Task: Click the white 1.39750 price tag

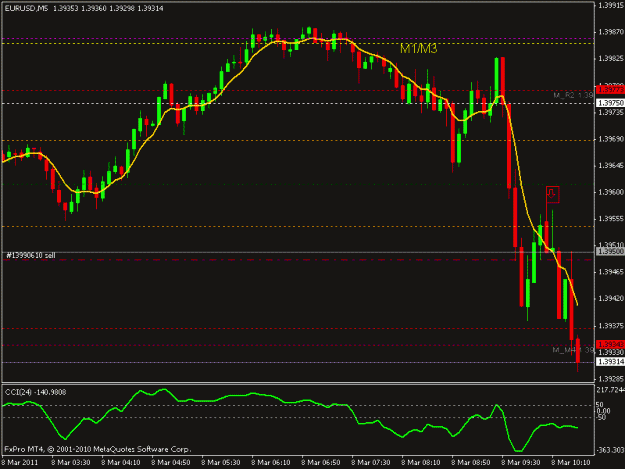Action: click(610, 103)
